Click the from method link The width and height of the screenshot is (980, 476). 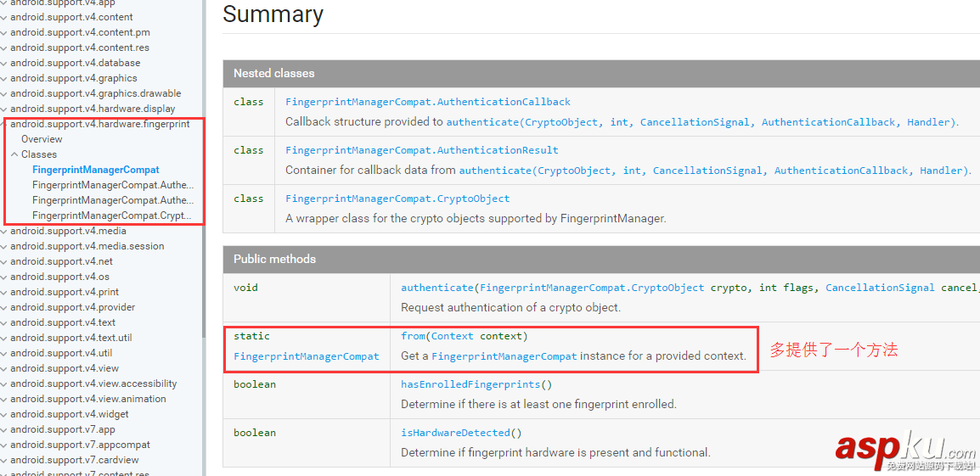click(414, 336)
